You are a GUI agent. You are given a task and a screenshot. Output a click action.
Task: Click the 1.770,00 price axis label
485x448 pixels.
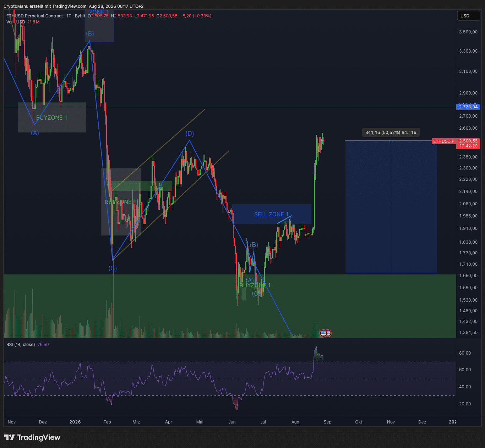tap(468, 253)
